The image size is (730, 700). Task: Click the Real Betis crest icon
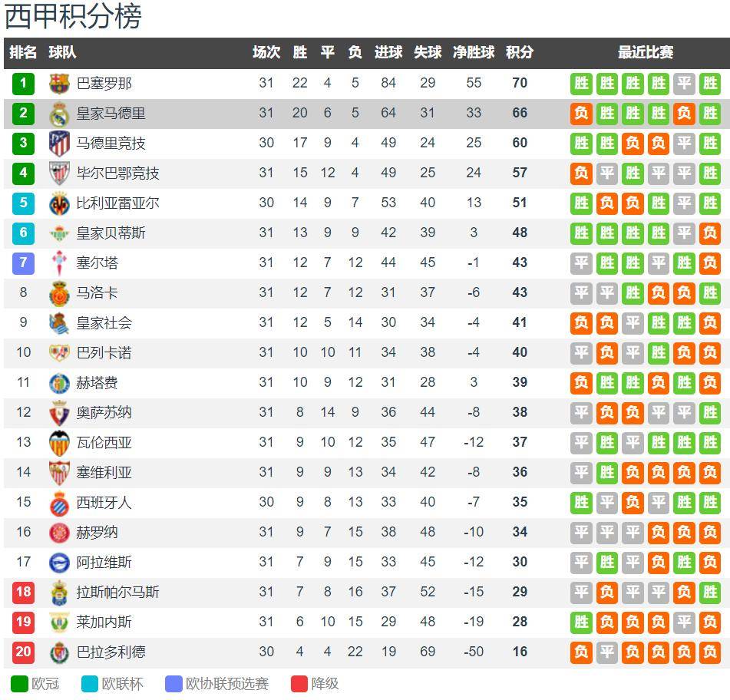(x=59, y=233)
